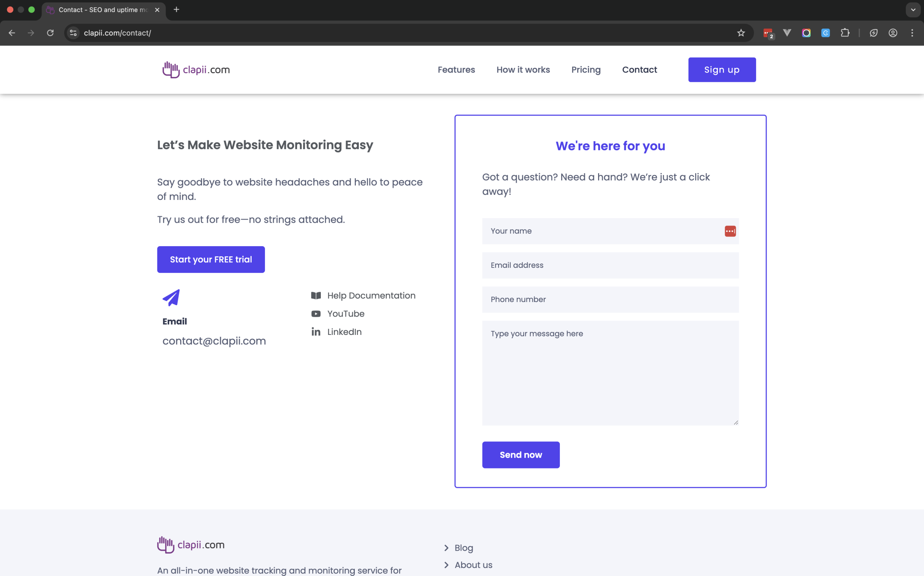Image resolution: width=924 pixels, height=576 pixels.
Task: Open the browser extensions puzzle icon
Action: (845, 33)
